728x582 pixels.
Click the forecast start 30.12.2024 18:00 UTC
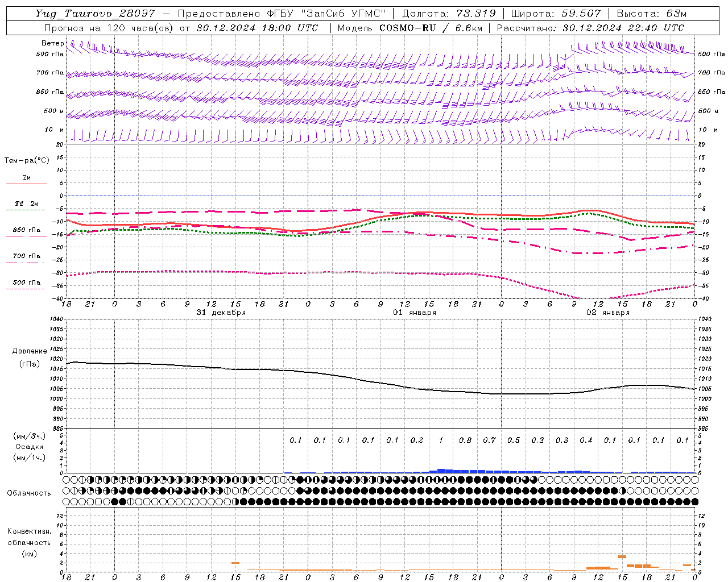257,28
